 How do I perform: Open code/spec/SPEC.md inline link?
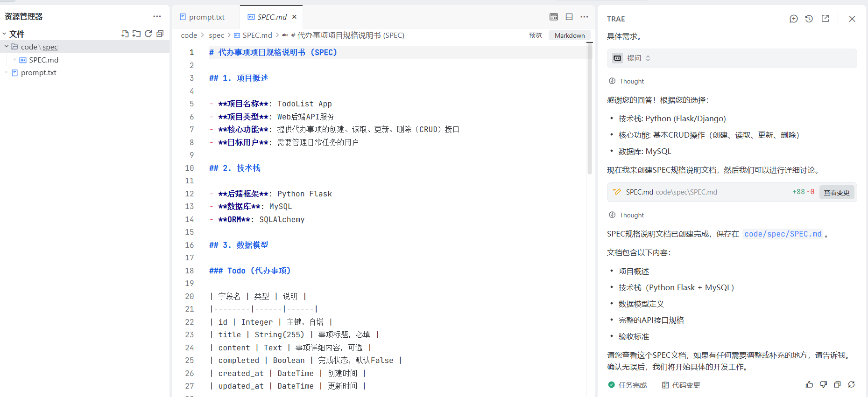[783, 234]
